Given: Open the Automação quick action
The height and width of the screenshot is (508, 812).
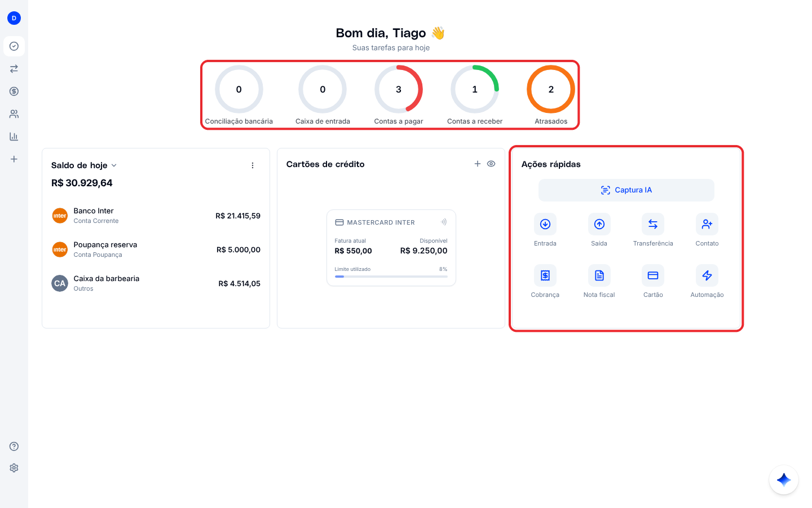Looking at the screenshot, I should [707, 276].
